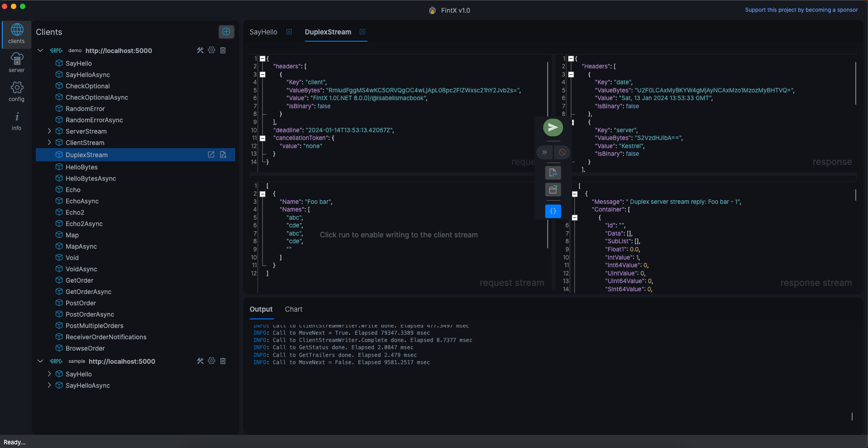Open the config section in the sidebar
This screenshot has width=868, height=448.
click(x=16, y=92)
